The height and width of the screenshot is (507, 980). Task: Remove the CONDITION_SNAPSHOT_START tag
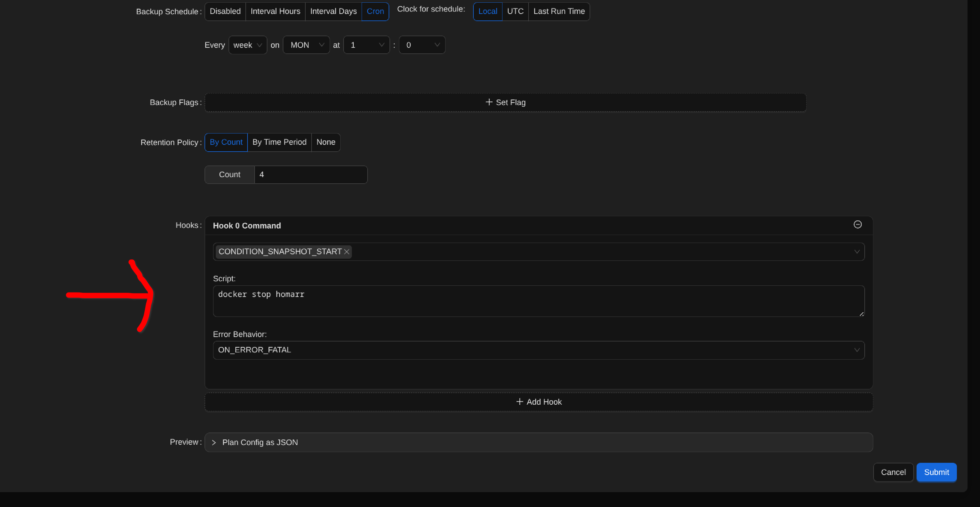[x=347, y=252]
